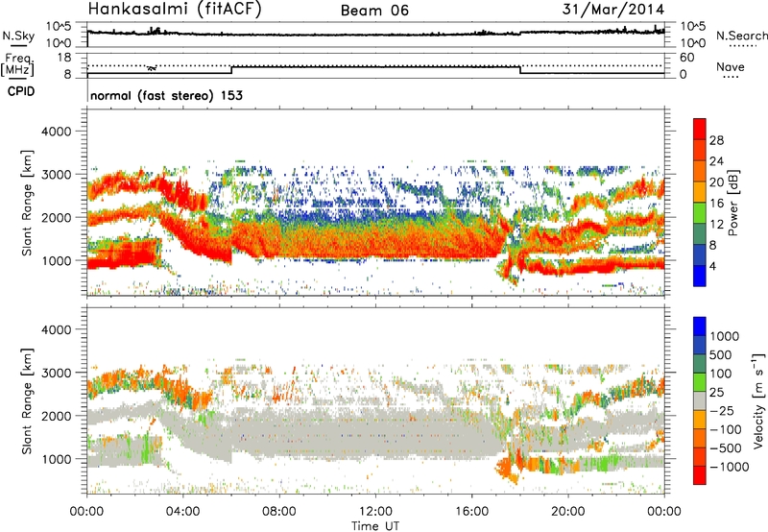Click the Velocity [m s⁻¹] colorbar label
Image resolution: width=768 pixels, height=532 pixels.
click(x=758, y=400)
